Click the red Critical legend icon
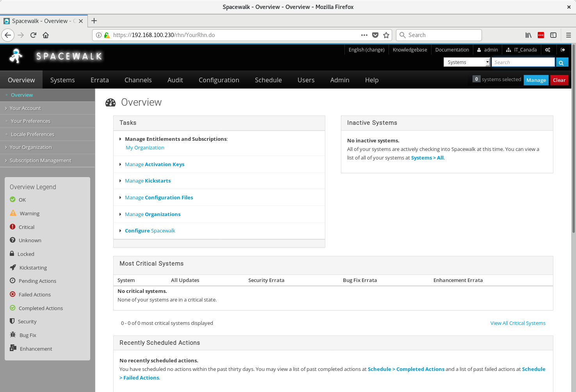Viewport: 576px width, 392px height. coord(12,227)
